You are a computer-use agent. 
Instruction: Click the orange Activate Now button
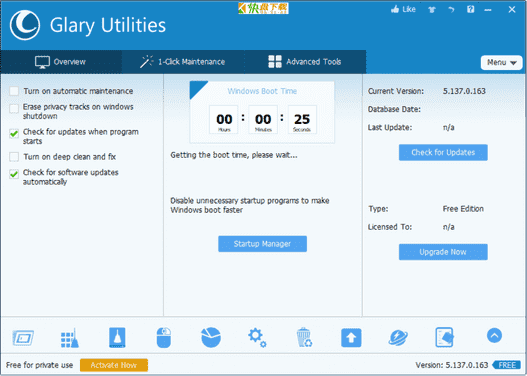pos(114,365)
